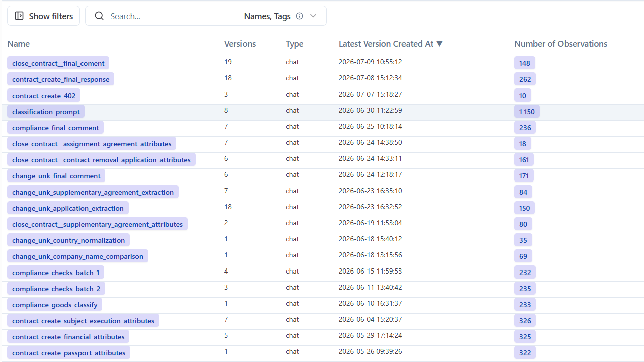
Task: Click chat type in contract_create_402 row
Action: [x=292, y=95]
